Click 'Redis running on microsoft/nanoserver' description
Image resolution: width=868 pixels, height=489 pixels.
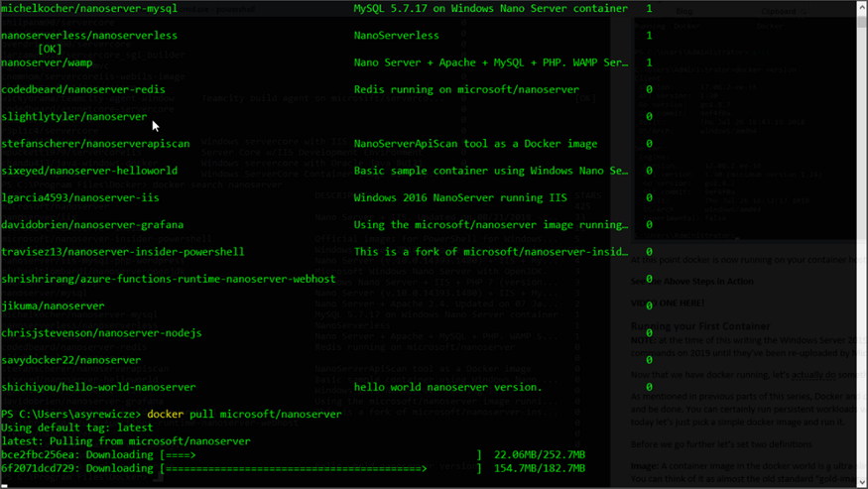click(466, 89)
